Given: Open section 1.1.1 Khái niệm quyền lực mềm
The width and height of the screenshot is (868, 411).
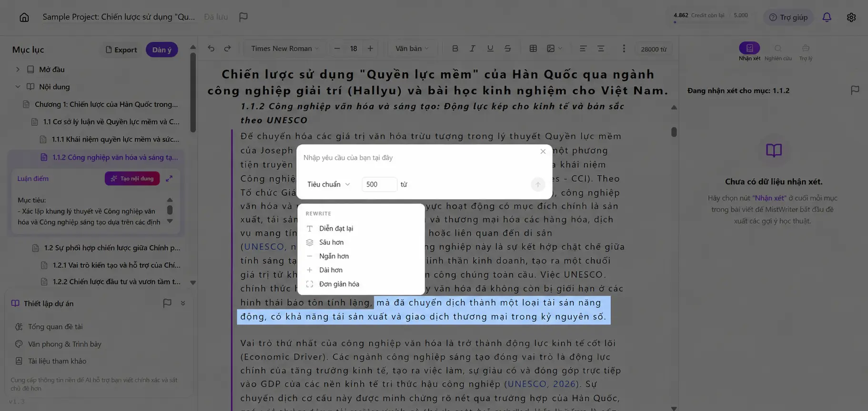Looking at the screenshot, I should [x=110, y=140].
